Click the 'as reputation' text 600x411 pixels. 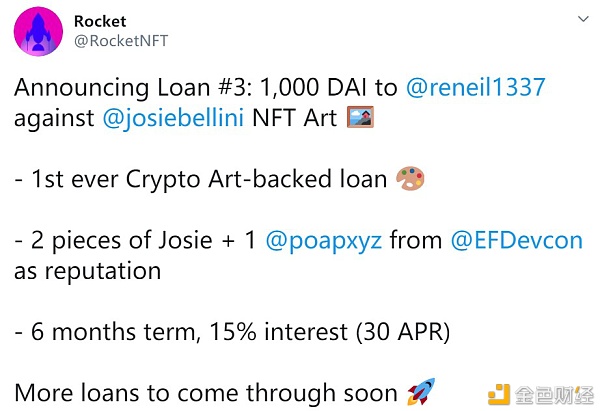coord(88,272)
